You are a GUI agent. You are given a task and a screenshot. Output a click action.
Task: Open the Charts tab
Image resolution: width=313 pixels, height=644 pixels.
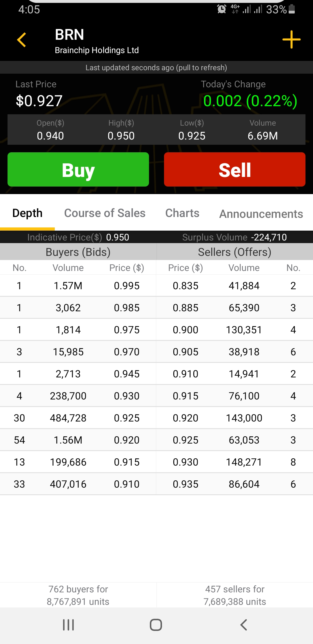click(182, 213)
